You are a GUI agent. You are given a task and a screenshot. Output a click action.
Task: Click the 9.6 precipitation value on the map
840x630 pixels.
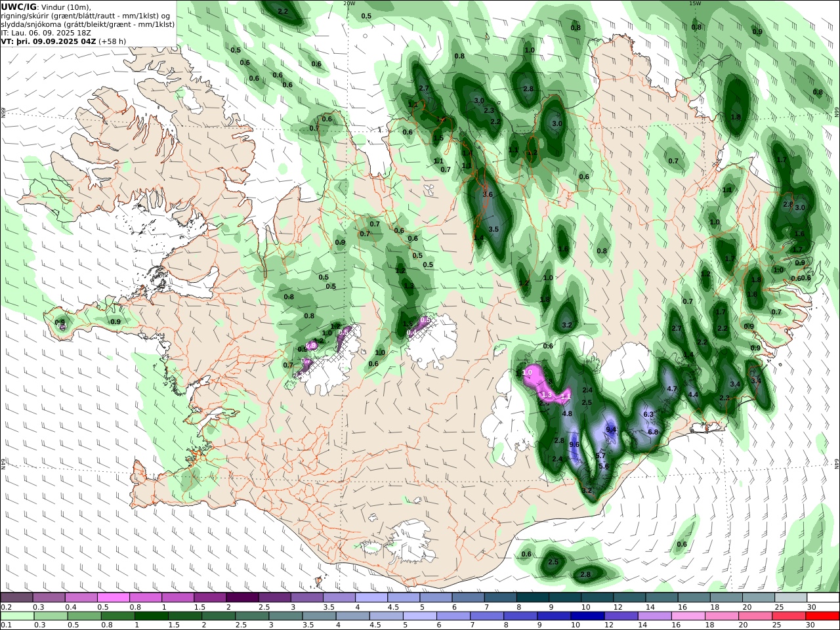tap(574, 444)
